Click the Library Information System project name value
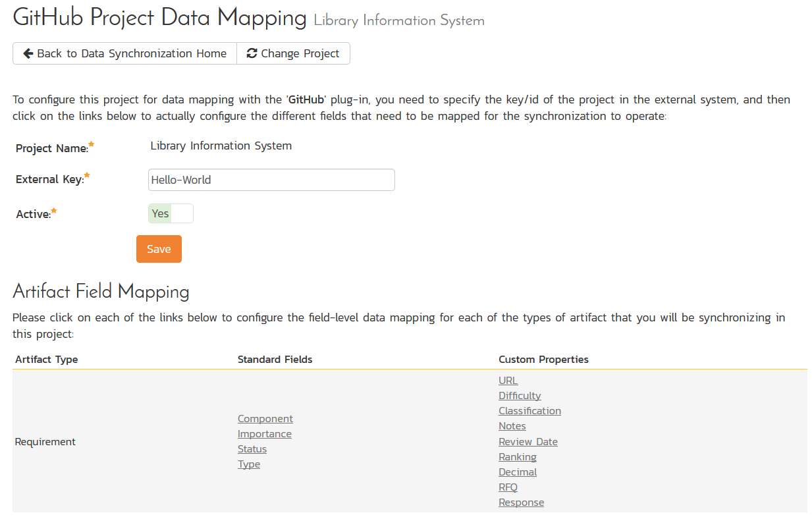Viewport: 812px width, 517px height. [221, 146]
